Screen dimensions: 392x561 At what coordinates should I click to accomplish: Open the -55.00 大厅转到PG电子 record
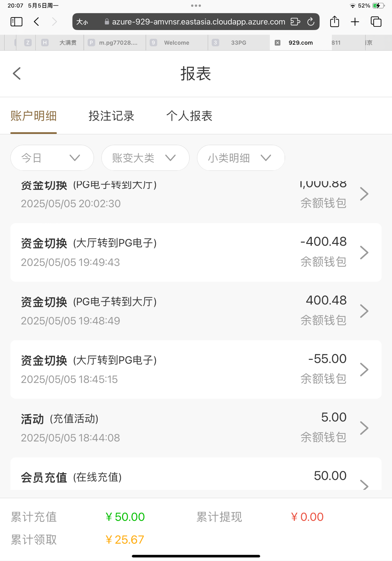[196, 369]
